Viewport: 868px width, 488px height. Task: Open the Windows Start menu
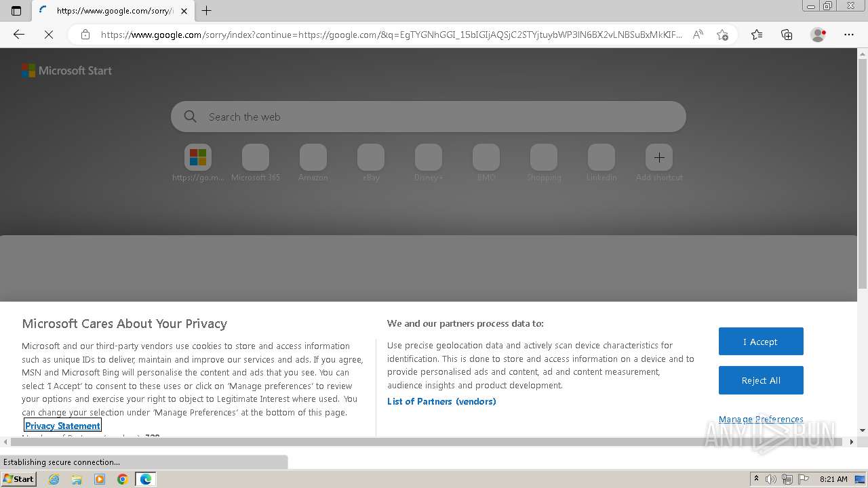[x=18, y=479]
